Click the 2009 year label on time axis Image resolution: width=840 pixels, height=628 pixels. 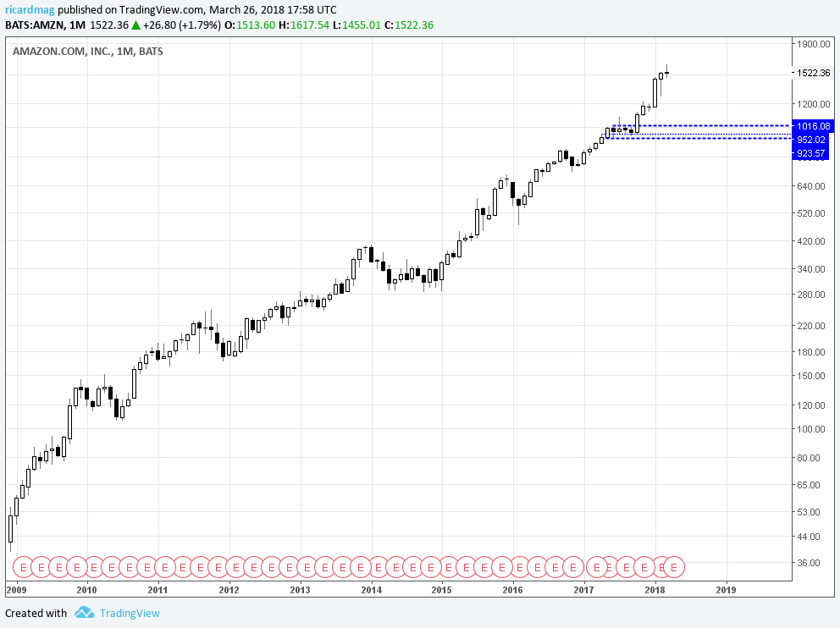16,590
